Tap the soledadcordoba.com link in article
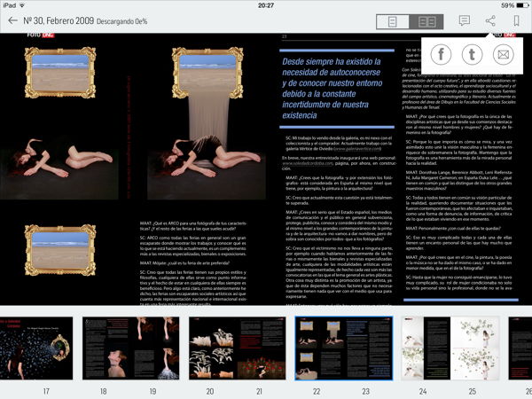This screenshot has height=399, width=532. pyautogui.click(x=308, y=163)
